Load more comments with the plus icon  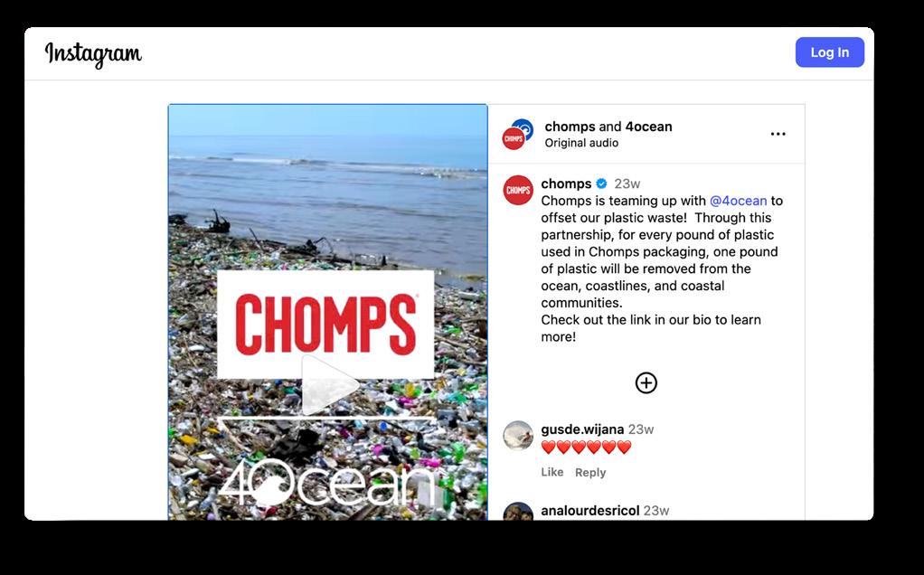tap(646, 383)
